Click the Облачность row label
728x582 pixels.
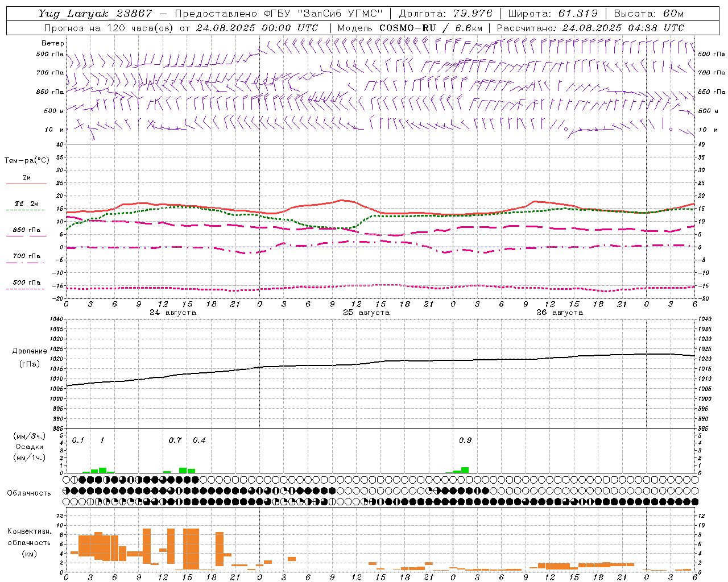(29, 493)
